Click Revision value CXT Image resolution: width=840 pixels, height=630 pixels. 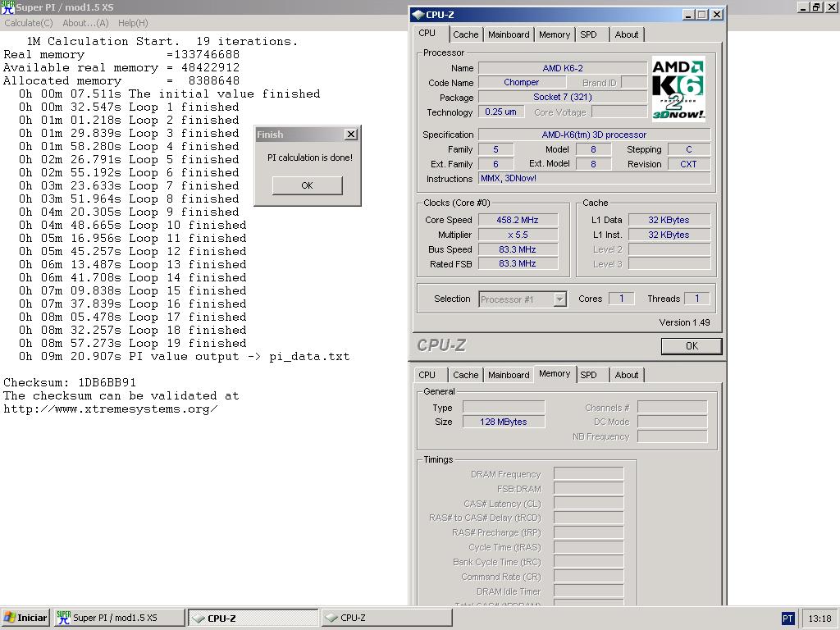(x=688, y=164)
